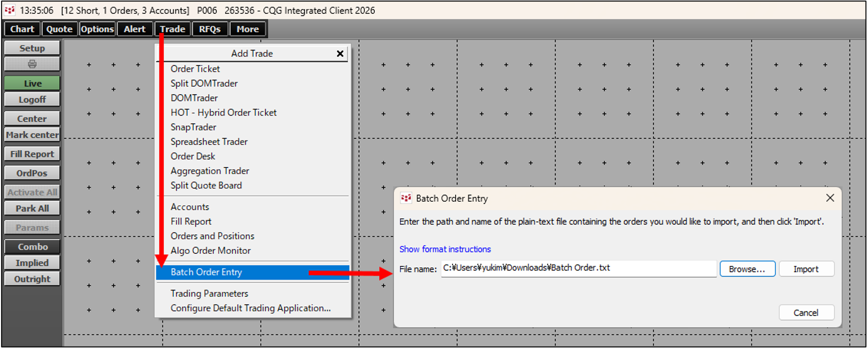This screenshot has width=868, height=349.
Task: Close the Add Trade menu with X
Action: [x=340, y=54]
